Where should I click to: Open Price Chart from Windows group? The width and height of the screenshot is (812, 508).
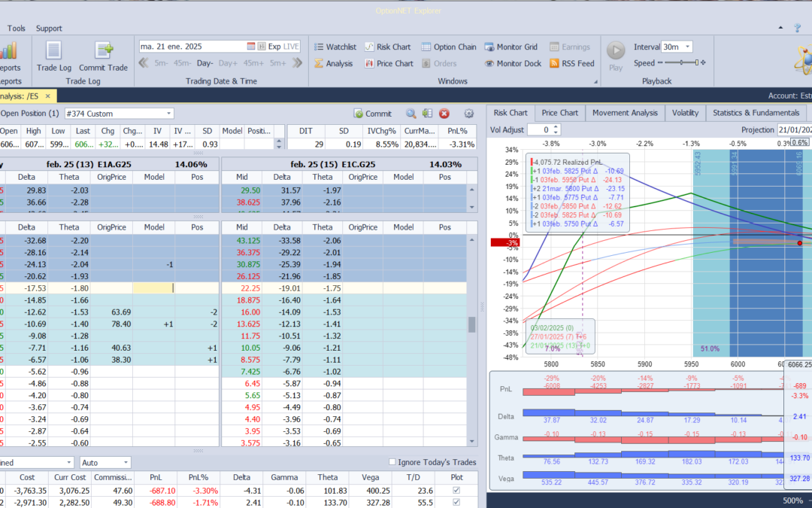pyautogui.click(x=389, y=63)
